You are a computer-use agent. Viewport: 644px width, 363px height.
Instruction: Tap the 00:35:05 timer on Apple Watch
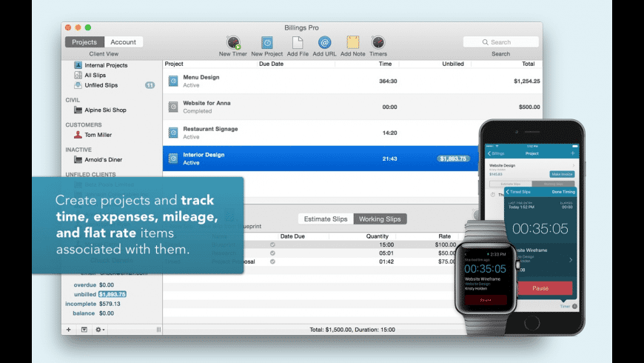pyautogui.click(x=485, y=269)
